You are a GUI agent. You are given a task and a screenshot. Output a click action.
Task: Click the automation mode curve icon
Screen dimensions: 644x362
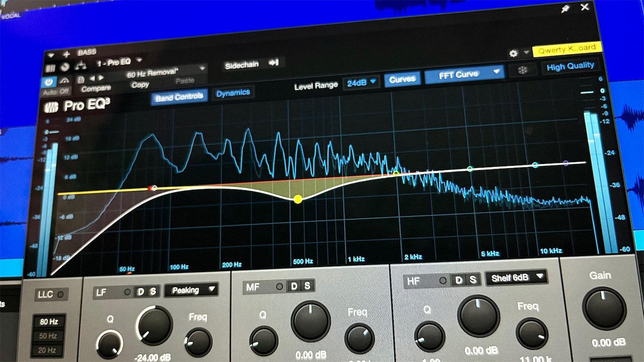coord(64,81)
